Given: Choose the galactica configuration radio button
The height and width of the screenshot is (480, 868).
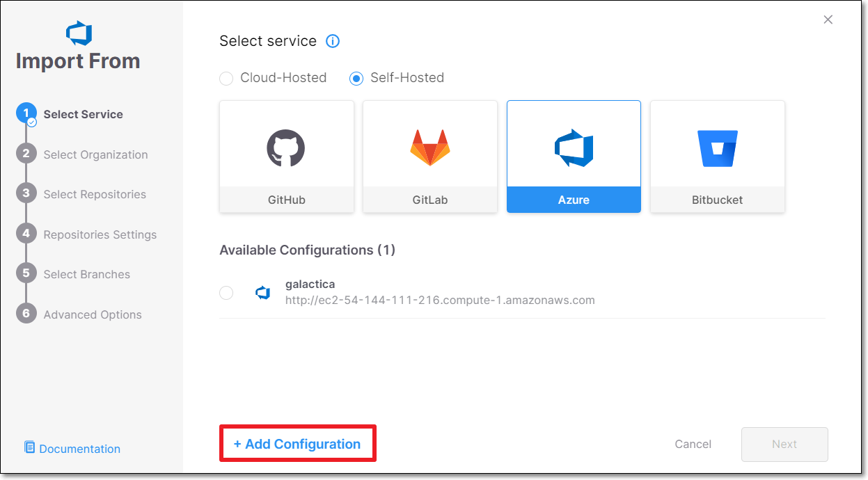Looking at the screenshot, I should [x=226, y=293].
